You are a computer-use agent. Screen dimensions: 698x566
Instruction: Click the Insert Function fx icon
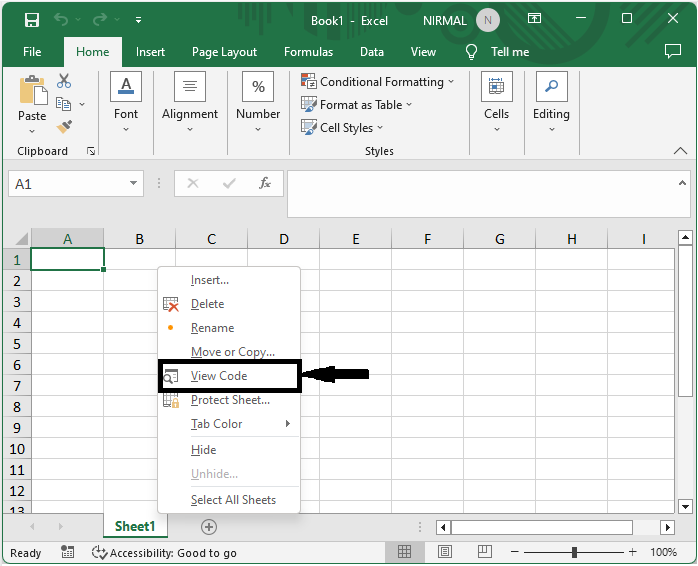coord(265,183)
